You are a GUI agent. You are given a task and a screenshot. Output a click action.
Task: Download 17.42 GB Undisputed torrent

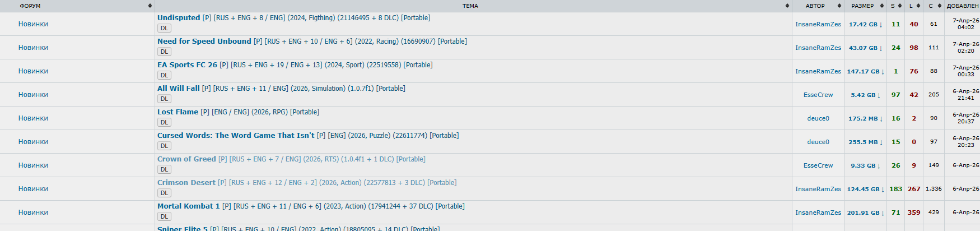click(865, 24)
